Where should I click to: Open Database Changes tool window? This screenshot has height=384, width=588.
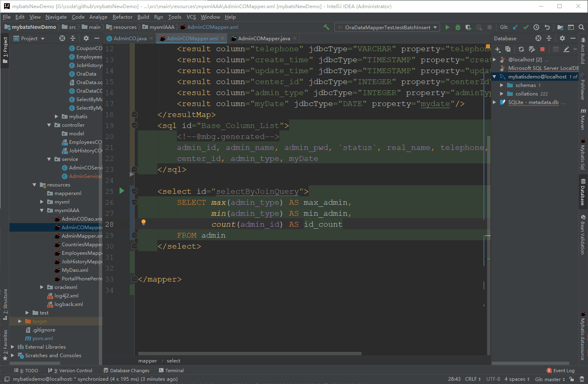pyautogui.click(x=126, y=371)
